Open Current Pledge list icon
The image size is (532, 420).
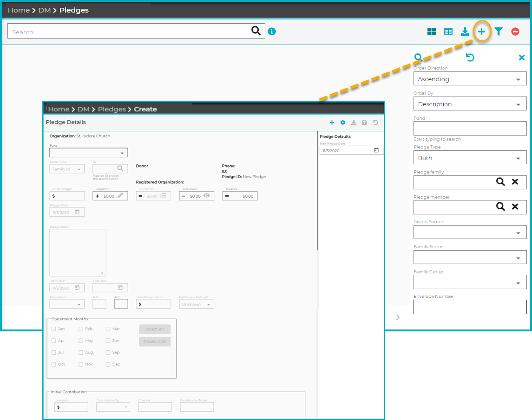[164, 195]
